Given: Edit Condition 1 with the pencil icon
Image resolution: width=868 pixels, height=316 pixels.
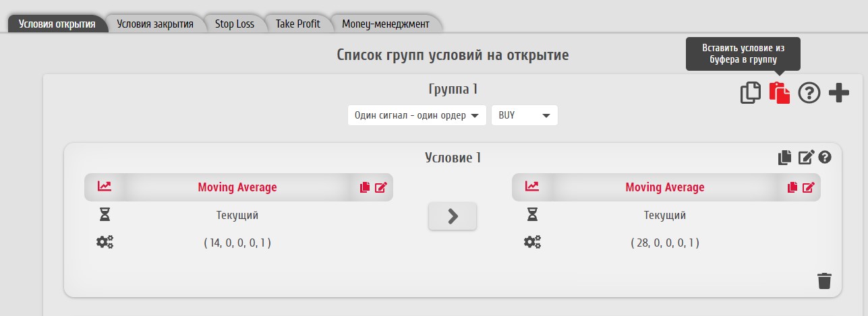Looking at the screenshot, I should 806,158.
